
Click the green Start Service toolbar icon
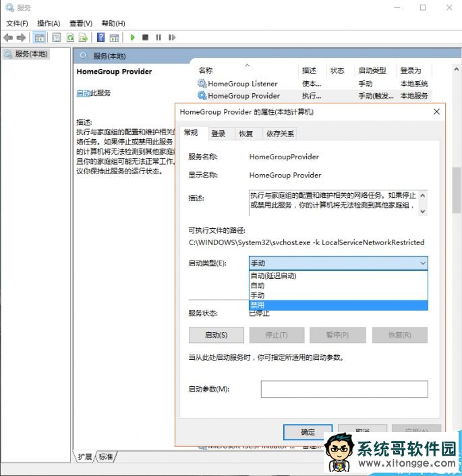point(133,38)
